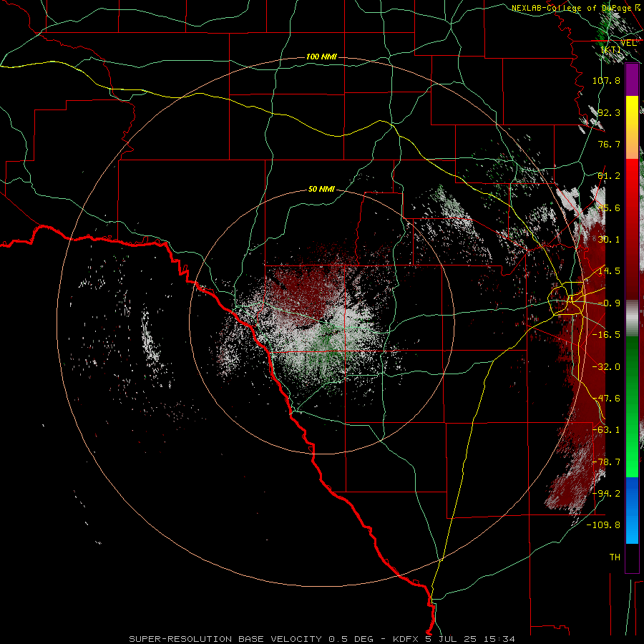Click the -94.2 velocity scale label
Screen dimensions: 644x644
[x=606, y=494]
